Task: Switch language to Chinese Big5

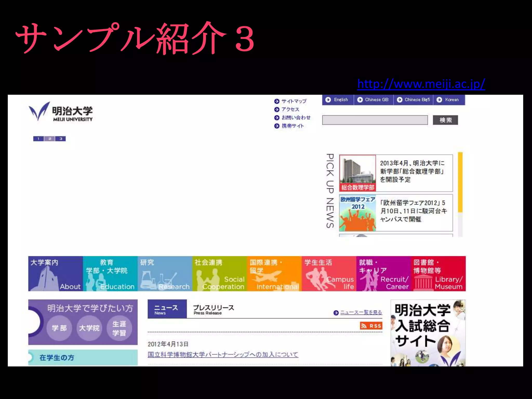Action: (414, 100)
